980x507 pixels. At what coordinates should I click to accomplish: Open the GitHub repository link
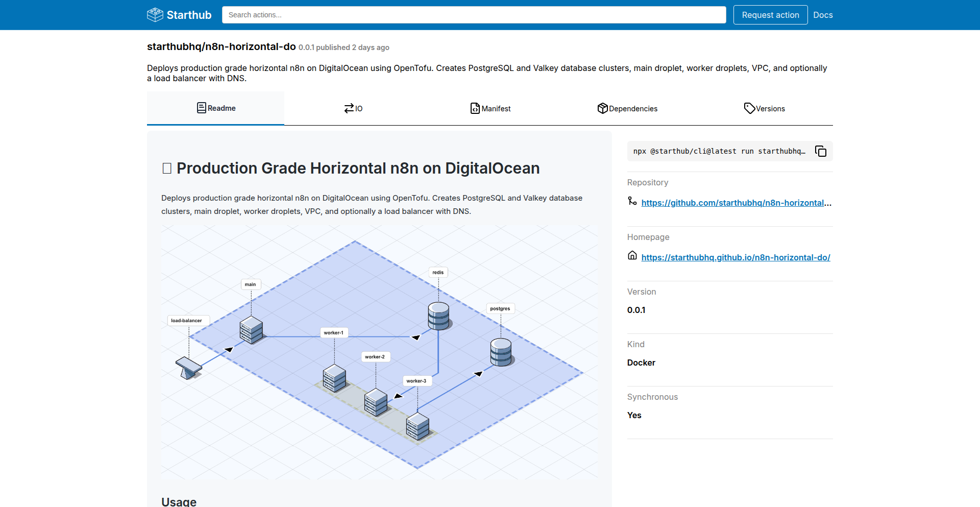[x=732, y=203]
